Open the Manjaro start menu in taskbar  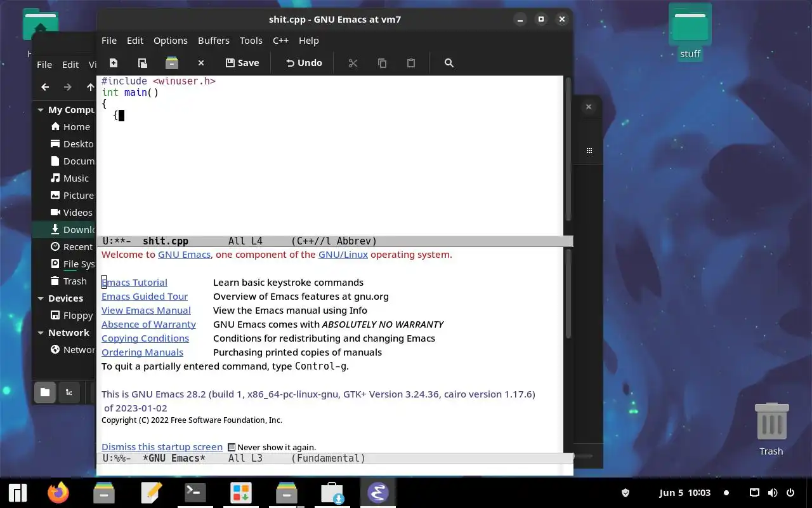tap(18, 493)
